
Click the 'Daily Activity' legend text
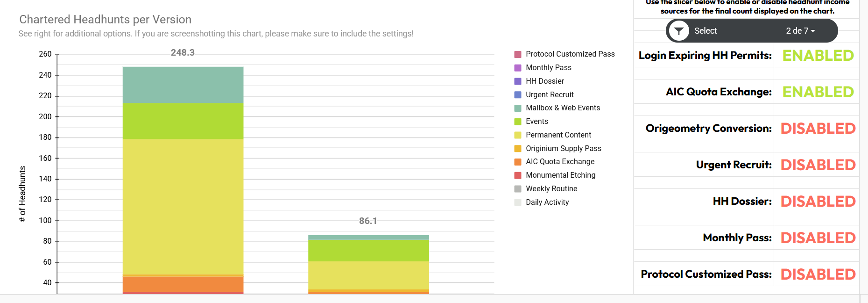point(547,202)
